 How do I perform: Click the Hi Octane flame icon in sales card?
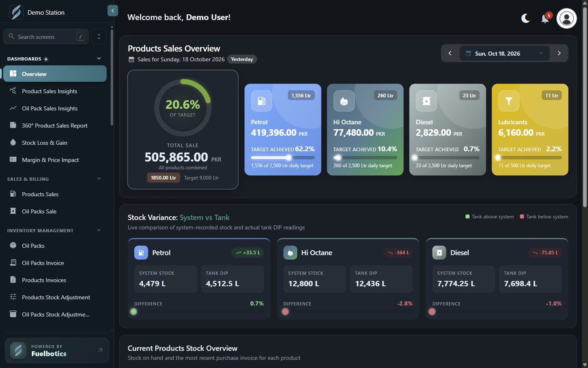point(344,101)
